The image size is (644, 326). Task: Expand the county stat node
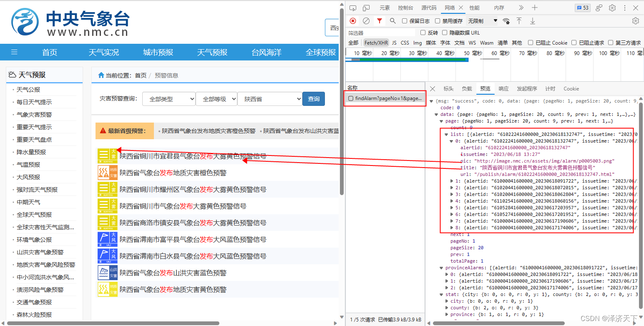pyautogui.click(x=447, y=308)
